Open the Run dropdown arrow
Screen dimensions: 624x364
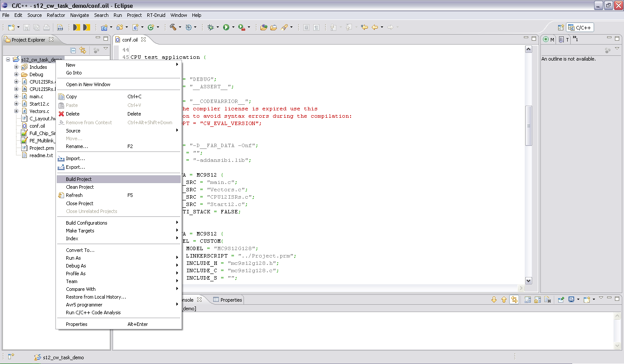[233, 27]
